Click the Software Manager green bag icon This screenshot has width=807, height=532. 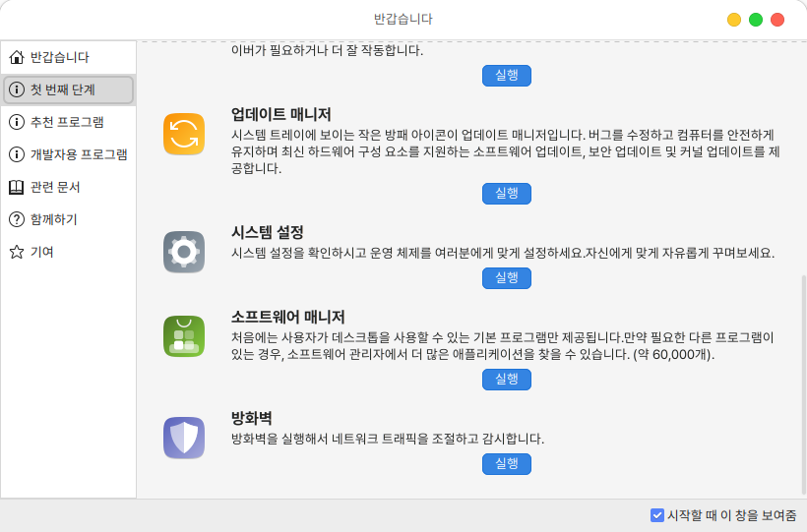pos(184,336)
